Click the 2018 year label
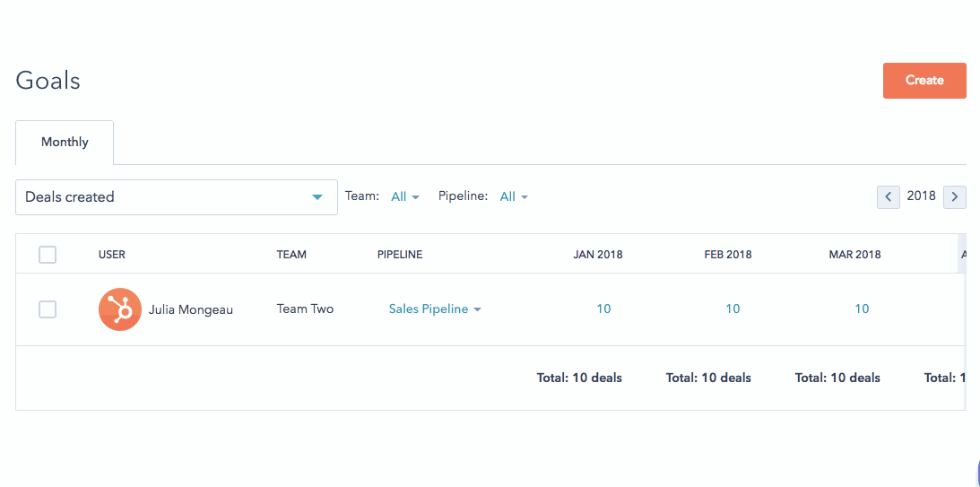Image resolution: width=980 pixels, height=487 pixels. [x=921, y=196]
